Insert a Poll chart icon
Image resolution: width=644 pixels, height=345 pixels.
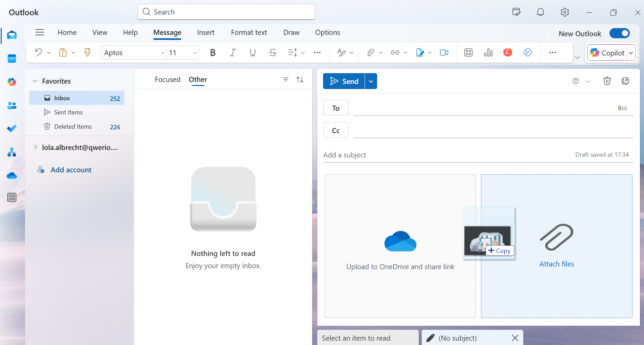488,52
